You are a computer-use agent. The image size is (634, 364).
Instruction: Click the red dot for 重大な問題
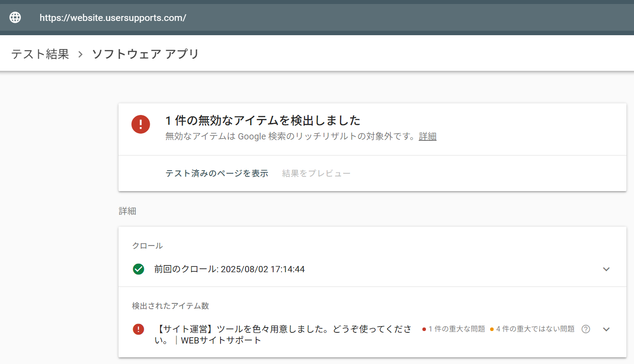click(x=424, y=329)
